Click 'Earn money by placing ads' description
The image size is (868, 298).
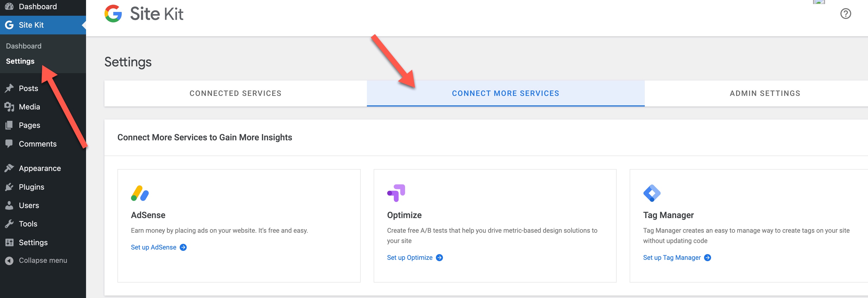tap(219, 231)
